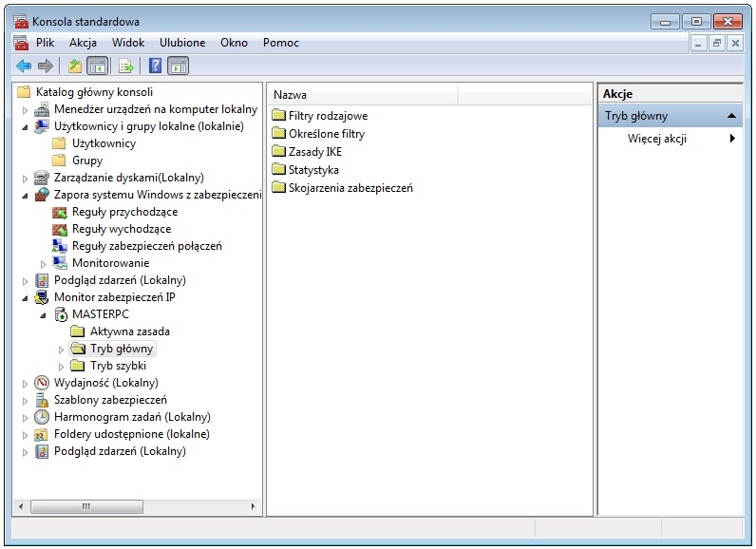Click the Nazwa column header
This screenshot has height=549, width=756.
pyautogui.click(x=362, y=95)
